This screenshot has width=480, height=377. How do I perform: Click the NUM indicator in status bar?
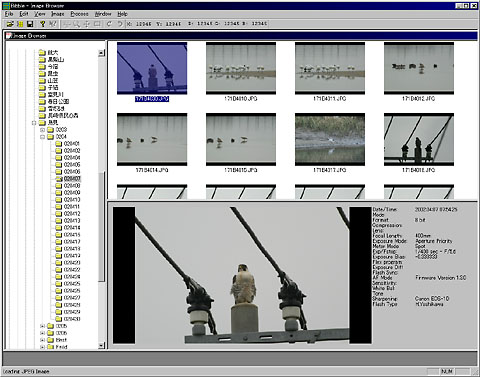[x=447, y=371]
